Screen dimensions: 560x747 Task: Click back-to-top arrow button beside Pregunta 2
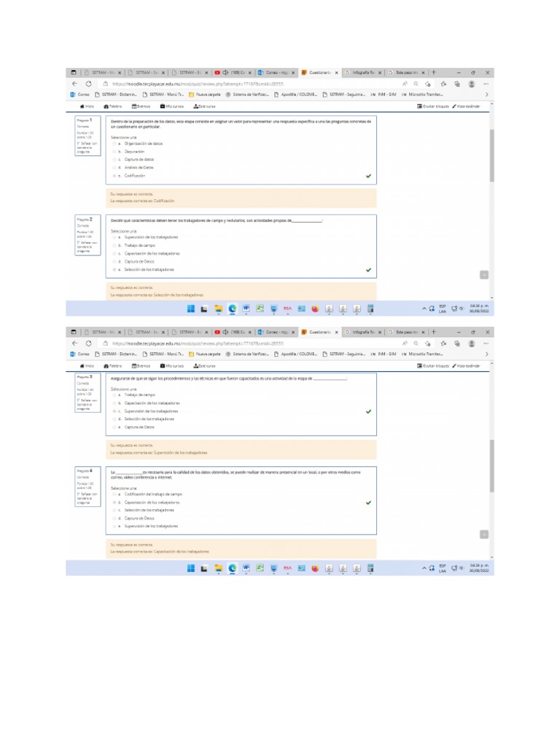pyautogui.click(x=484, y=275)
